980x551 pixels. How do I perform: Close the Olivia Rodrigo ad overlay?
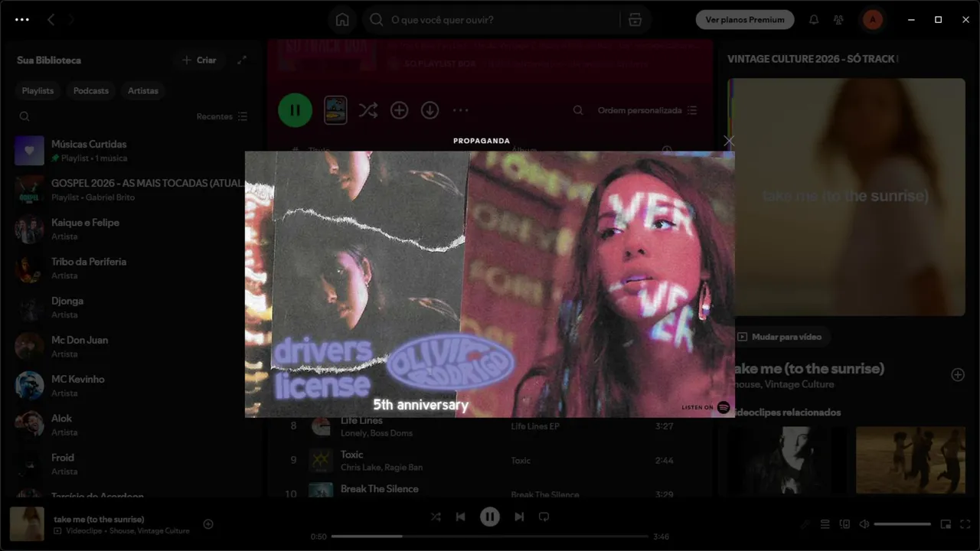[x=728, y=141]
